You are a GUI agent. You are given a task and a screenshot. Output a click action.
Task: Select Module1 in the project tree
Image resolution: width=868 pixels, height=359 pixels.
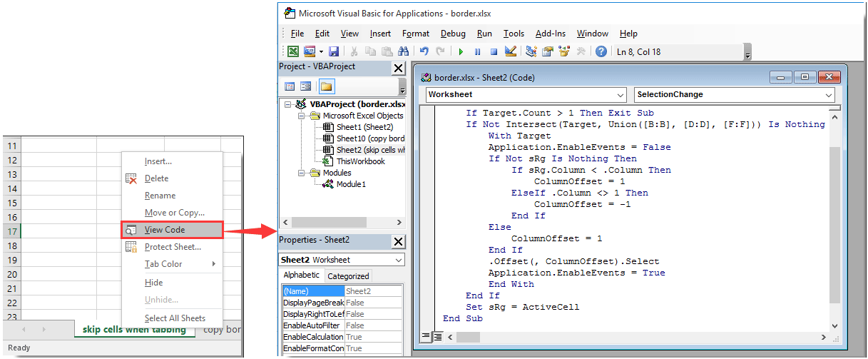click(x=350, y=184)
